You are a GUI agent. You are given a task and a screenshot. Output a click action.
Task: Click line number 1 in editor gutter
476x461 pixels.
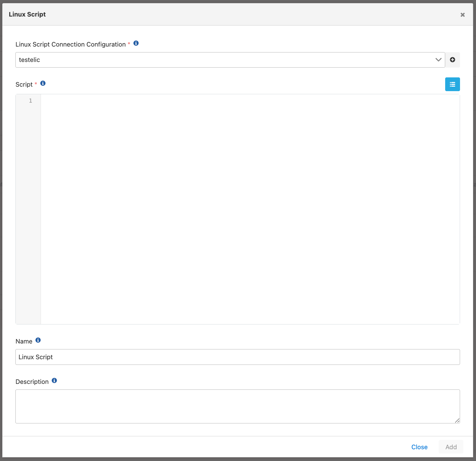coord(31,101)
